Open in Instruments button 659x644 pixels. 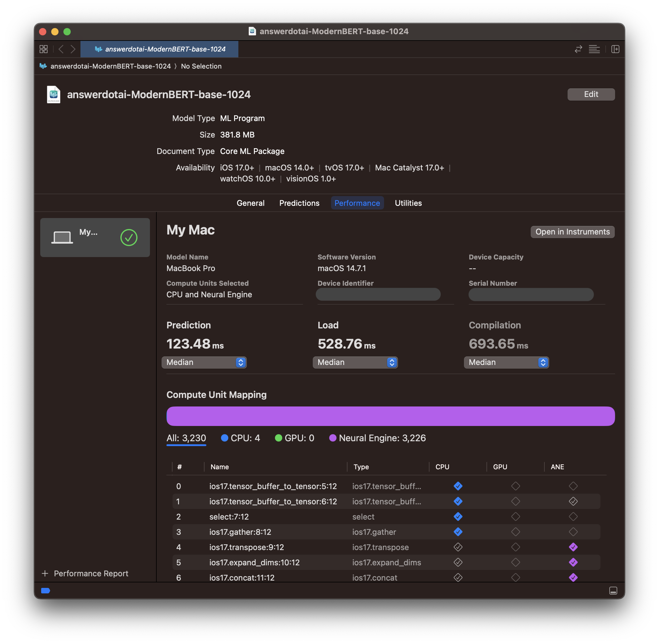(572, 231)
